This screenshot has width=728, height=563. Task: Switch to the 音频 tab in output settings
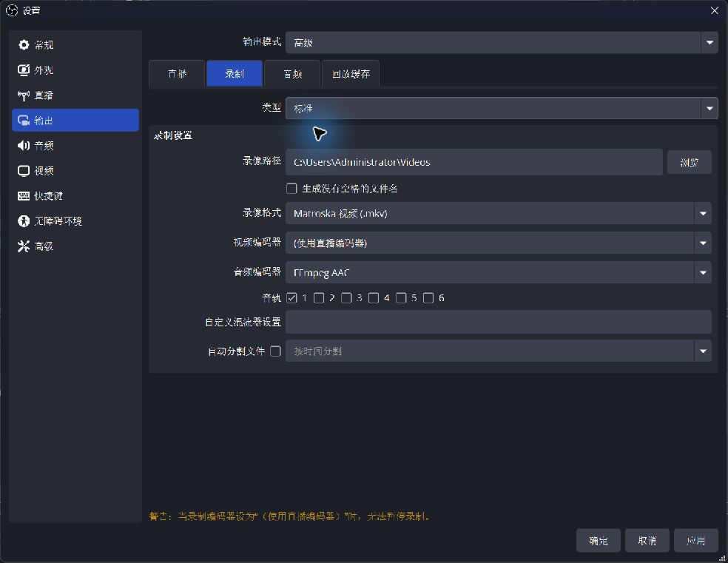coord(292,74)
